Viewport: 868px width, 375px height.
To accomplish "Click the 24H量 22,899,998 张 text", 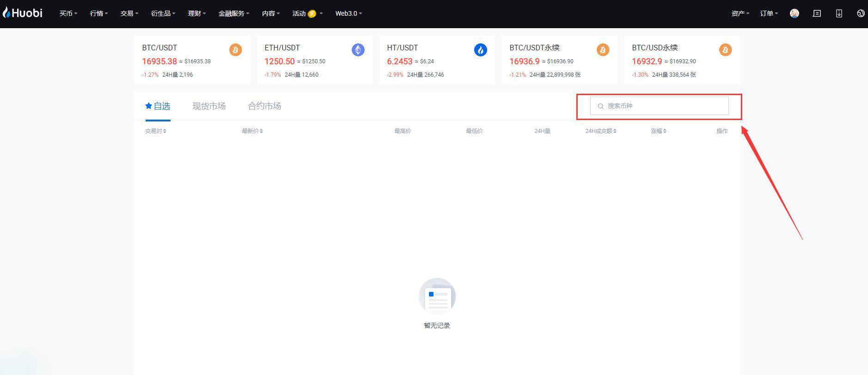I will [555, 75].
